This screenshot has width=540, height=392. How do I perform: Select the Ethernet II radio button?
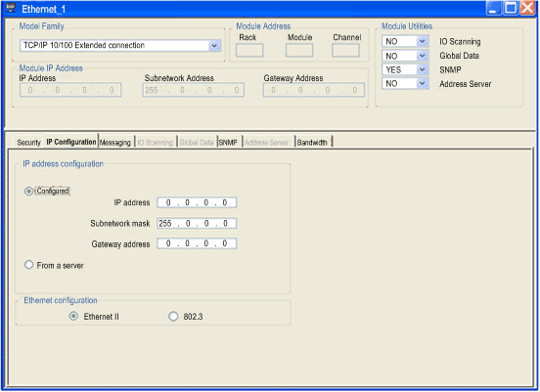click(73, 317)
